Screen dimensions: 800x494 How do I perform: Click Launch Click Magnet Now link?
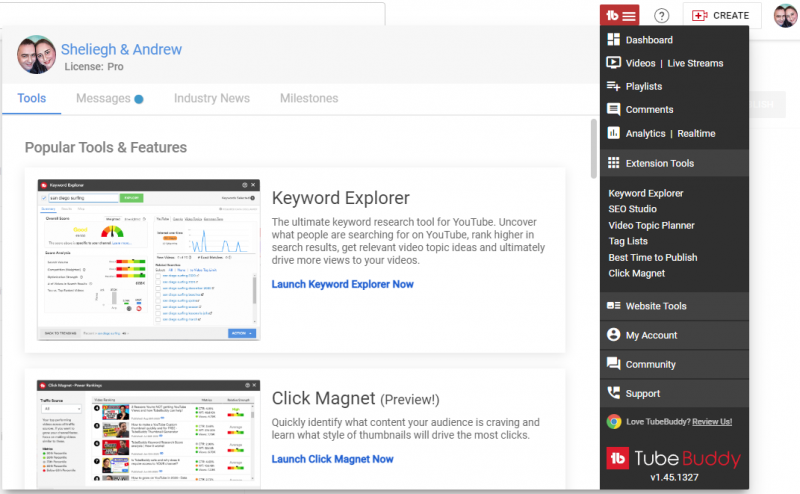coord(332,459)
